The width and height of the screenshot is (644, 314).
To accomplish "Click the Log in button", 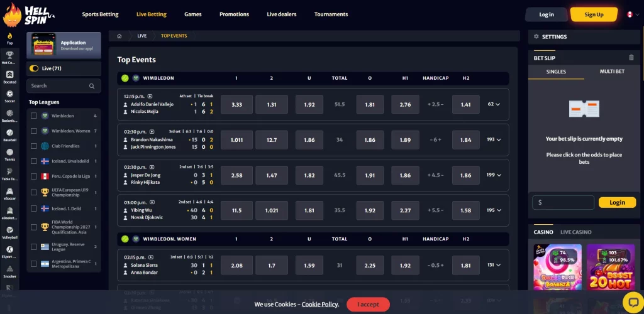I will [x=547, y=14].
